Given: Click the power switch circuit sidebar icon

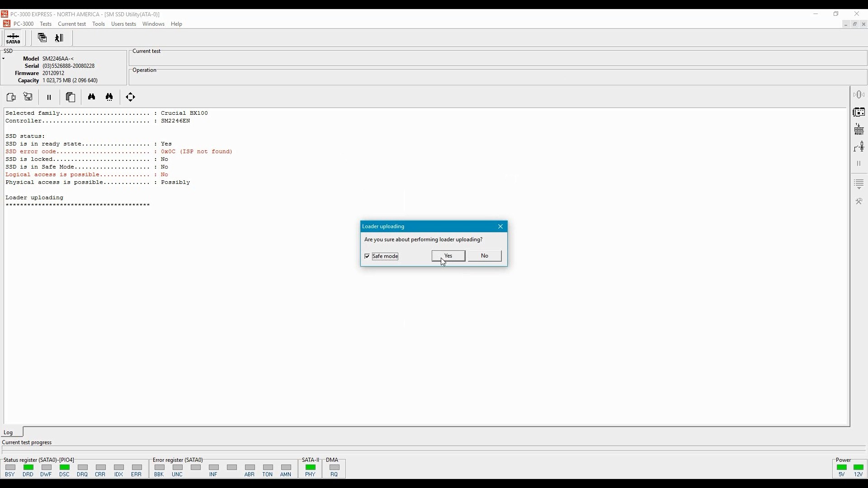Looking at the screenshot, I should click(x=859, y=146).
